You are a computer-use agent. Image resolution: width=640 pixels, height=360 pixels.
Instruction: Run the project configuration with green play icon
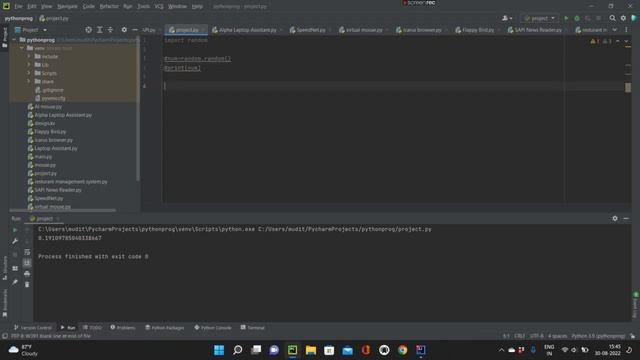[x=566, y=18]
